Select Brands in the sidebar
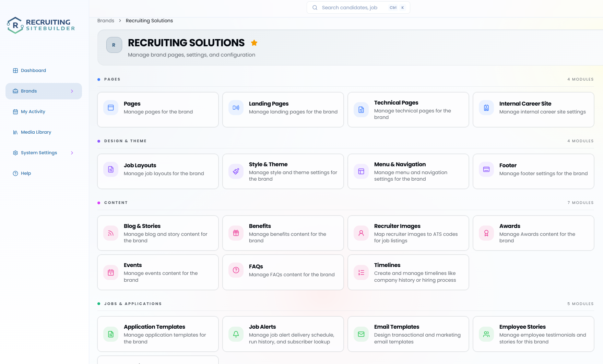 click(x=44, y=91)
